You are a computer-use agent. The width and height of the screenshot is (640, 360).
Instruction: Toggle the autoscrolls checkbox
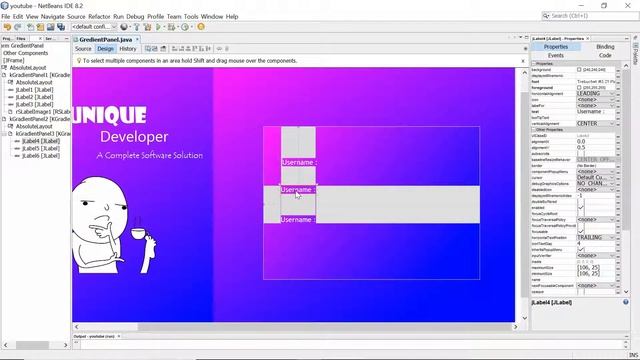pos(580,153)
